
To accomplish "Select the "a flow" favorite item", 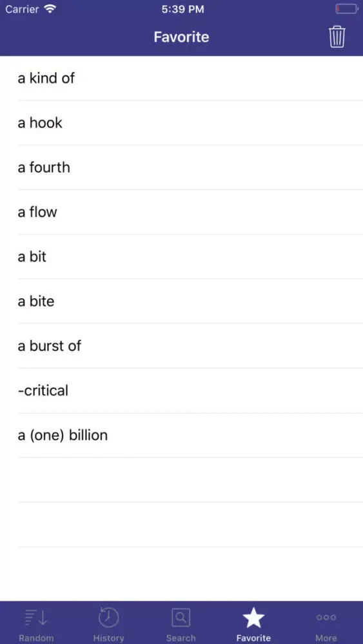I will (181, 213).
